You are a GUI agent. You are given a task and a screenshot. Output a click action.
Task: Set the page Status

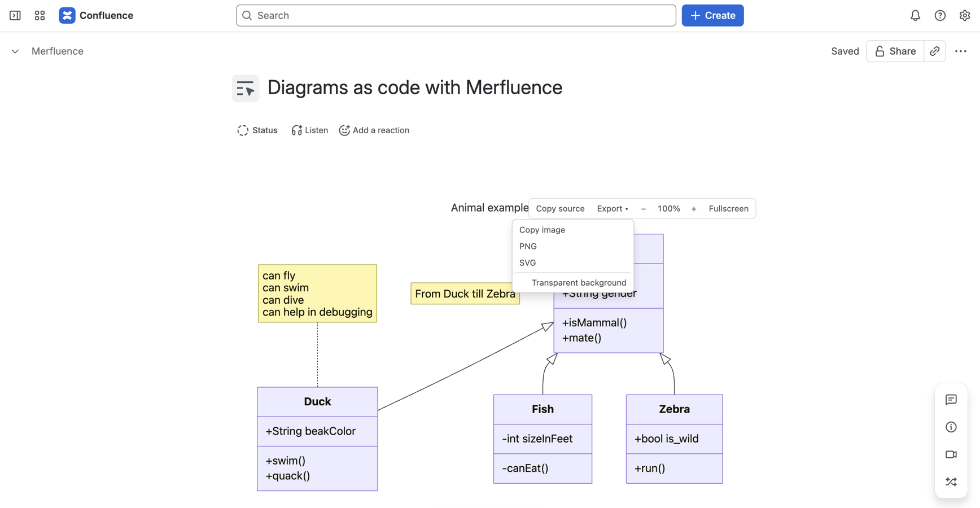257,130
